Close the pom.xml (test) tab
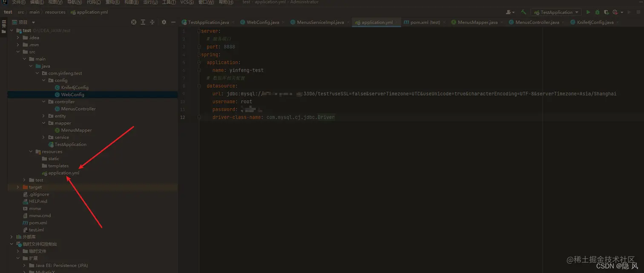This screenshot has width=644, height=273. [x=445, y=22]
